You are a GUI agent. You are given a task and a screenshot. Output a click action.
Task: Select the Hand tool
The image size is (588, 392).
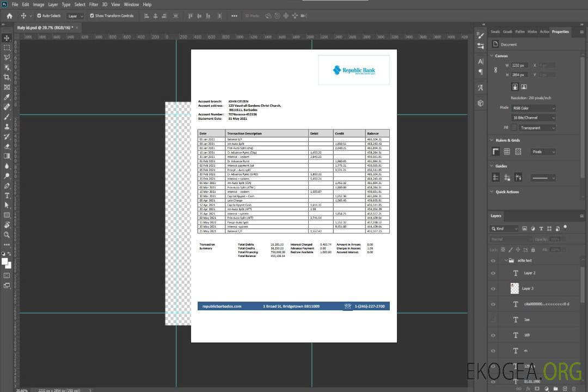click(x=7, y=225)
